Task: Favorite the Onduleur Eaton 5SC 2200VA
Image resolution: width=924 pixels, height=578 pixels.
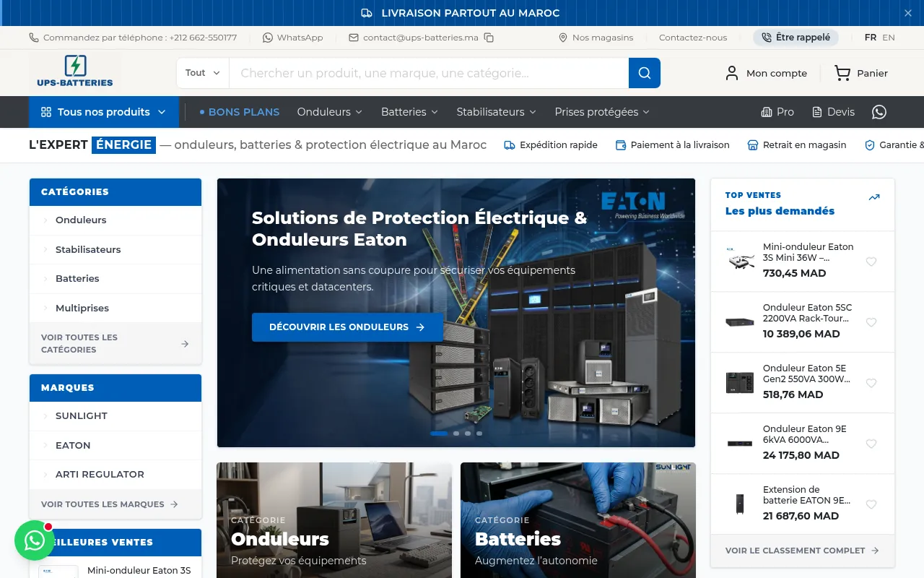Action: (871, 322)
